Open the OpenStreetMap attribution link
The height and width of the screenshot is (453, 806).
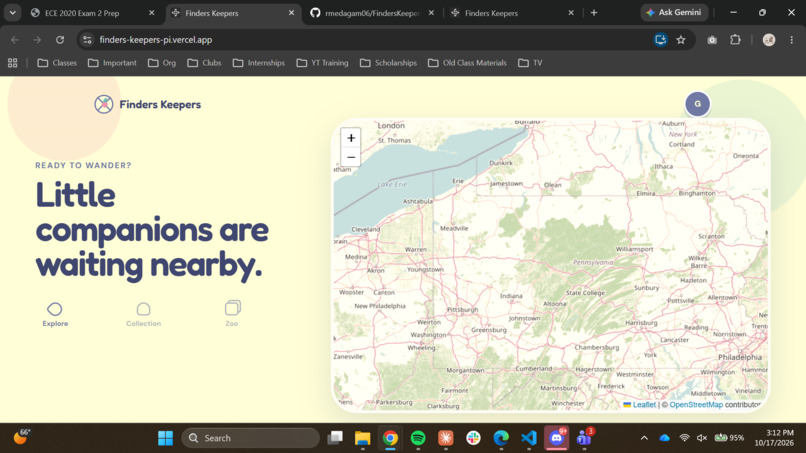point(696,405)
